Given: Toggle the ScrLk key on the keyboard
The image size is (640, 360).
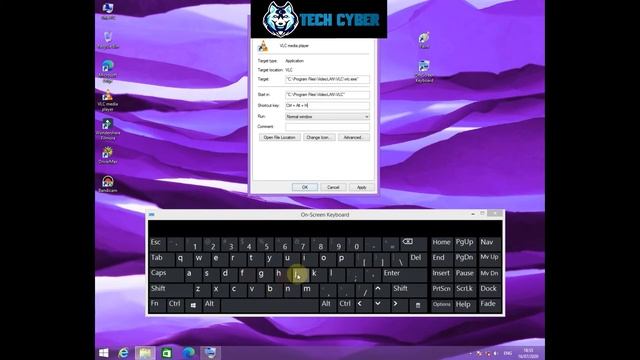Looking at the screenshot, I should 464,289.
